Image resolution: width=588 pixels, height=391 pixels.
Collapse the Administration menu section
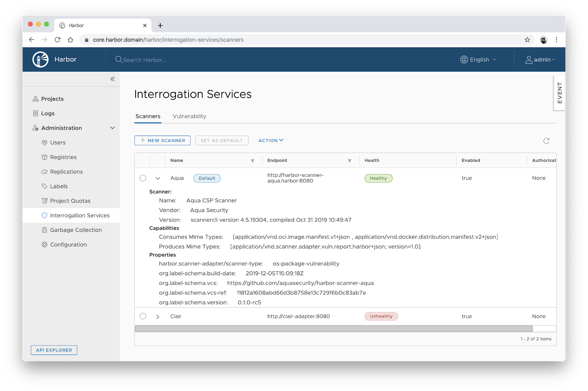(x=112, y=128)
